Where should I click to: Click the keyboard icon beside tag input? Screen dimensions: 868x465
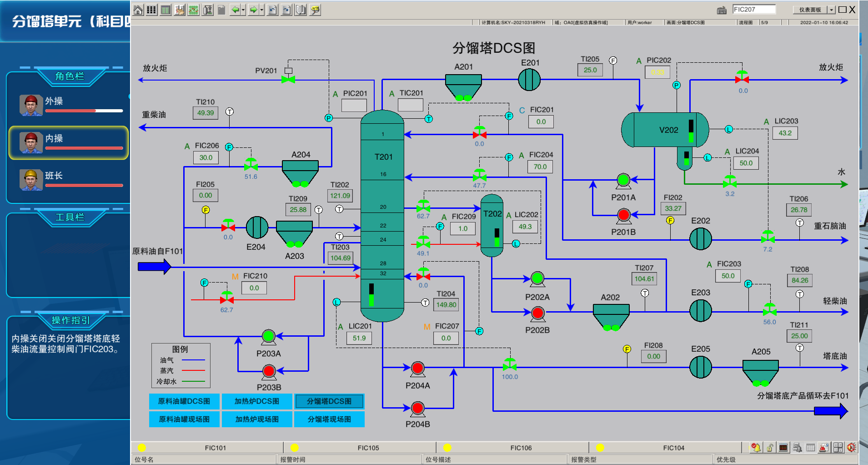[x=722, y=10]
